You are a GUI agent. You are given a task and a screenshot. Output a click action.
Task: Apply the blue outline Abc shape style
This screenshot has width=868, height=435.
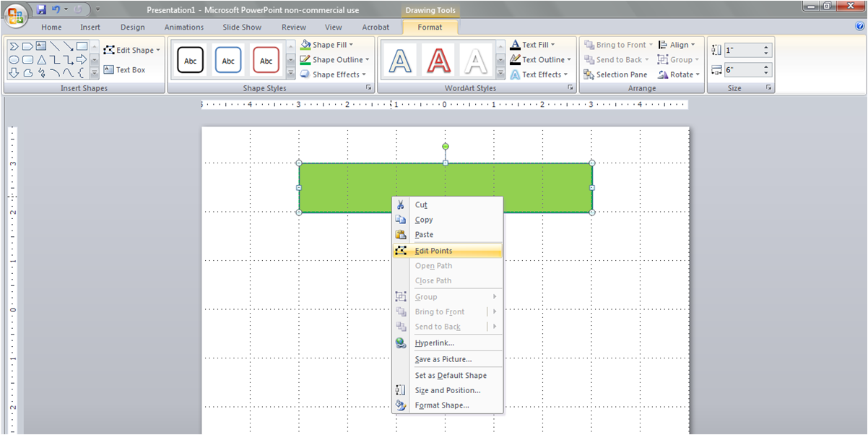228,61
